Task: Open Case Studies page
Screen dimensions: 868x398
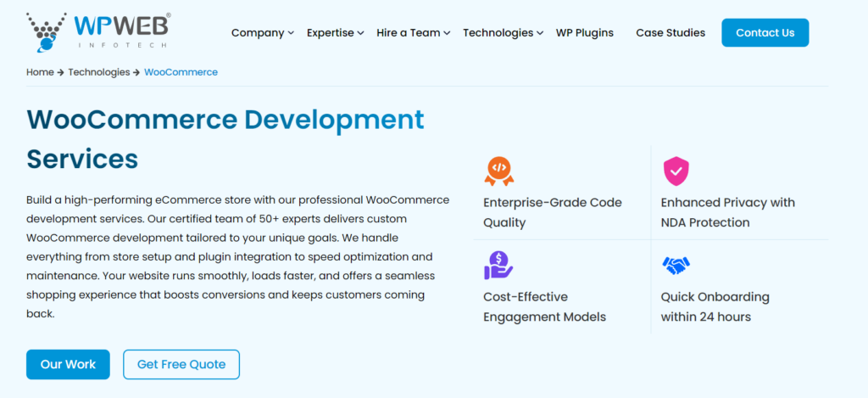Action: pos(670,33)
